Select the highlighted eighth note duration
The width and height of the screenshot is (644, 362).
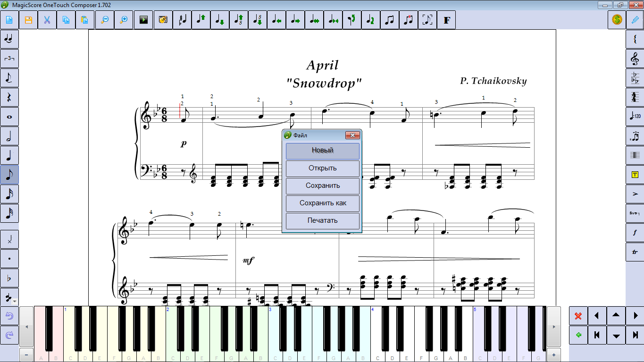coord(9,175)
